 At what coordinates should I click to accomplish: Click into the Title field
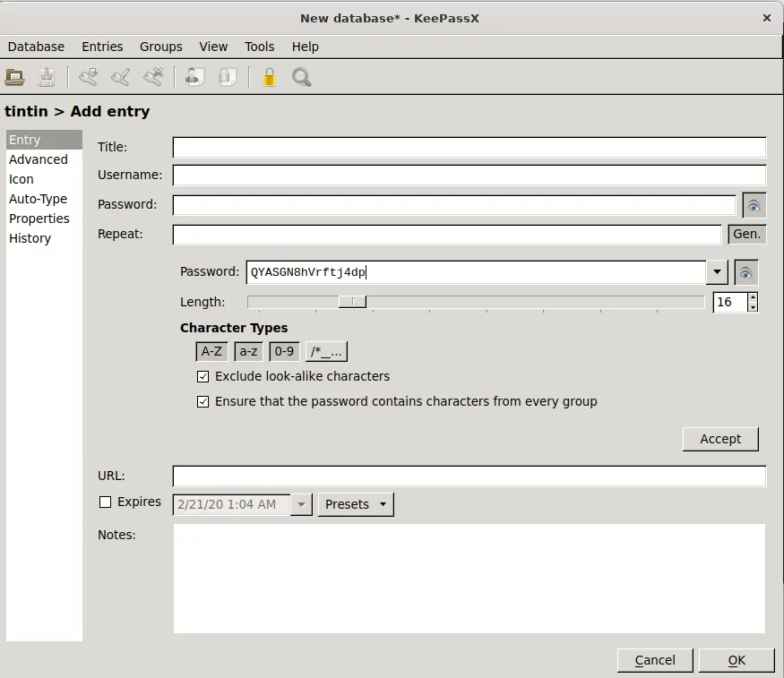[x=470, y=148]
